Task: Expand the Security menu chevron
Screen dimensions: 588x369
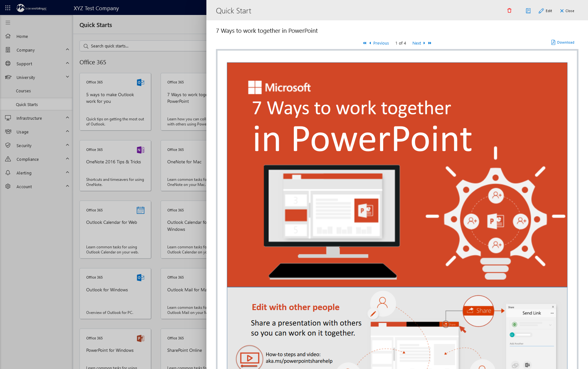Action: point(67,145)
